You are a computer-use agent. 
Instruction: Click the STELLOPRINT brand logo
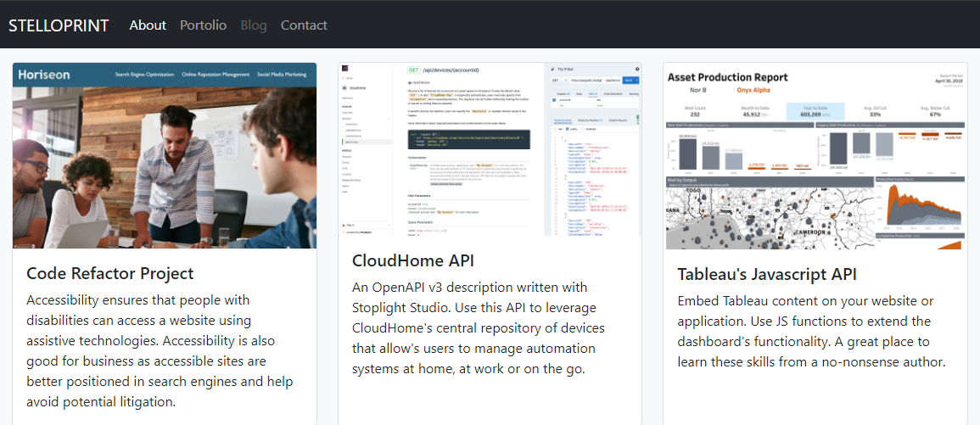59,25
